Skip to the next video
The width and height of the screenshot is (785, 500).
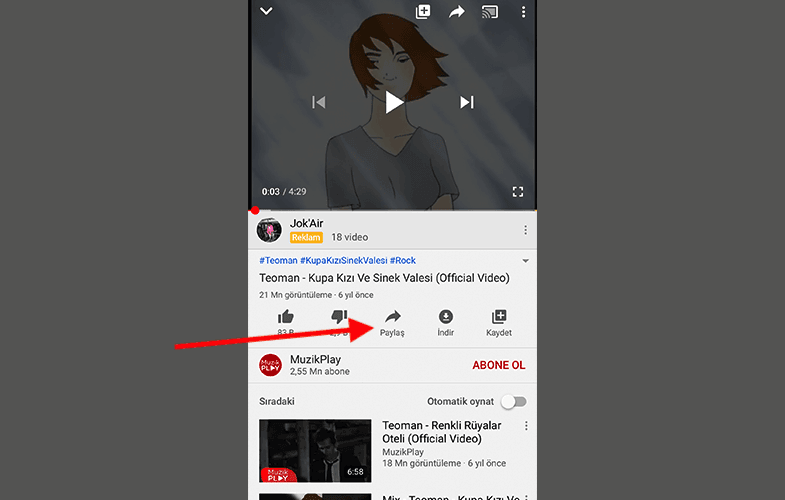click(x=467, y=102)
